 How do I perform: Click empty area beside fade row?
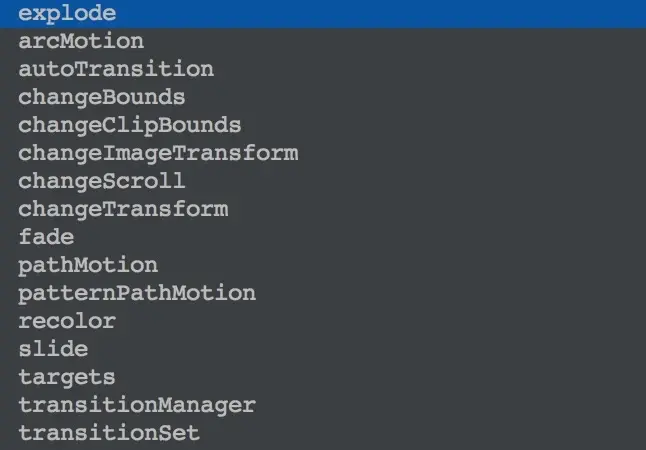(358, 237)
